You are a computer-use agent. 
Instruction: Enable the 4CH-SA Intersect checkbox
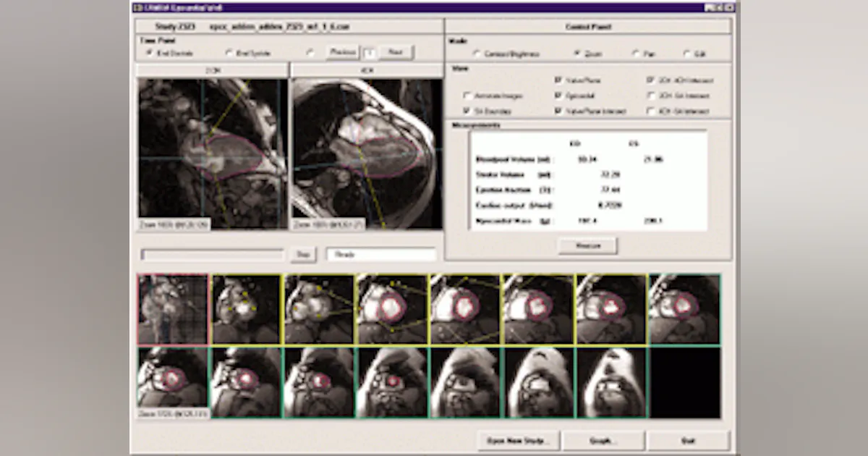(652, 111)
